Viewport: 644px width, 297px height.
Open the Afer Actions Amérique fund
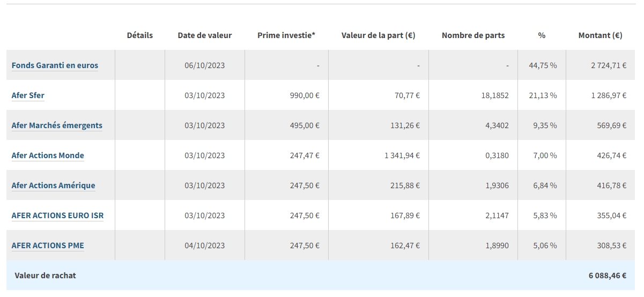pos(53,185)
